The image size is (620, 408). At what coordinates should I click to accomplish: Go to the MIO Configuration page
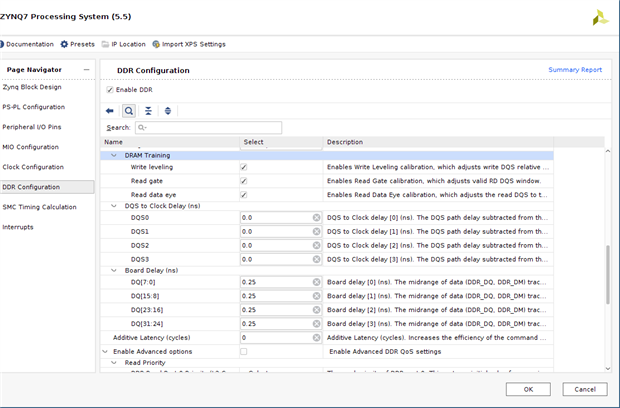[x=31, y=146]
